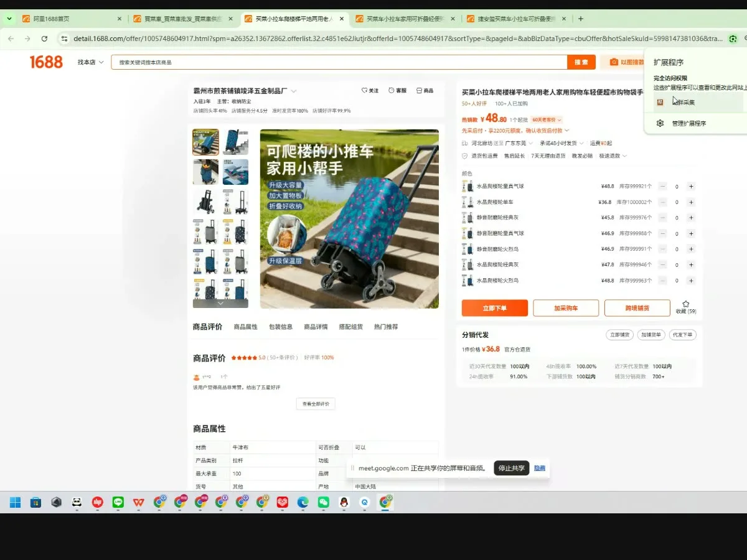This screenshot has width=747, height=560.
Task: Click the camera image-search icon
Action: [x=614, y=62]
